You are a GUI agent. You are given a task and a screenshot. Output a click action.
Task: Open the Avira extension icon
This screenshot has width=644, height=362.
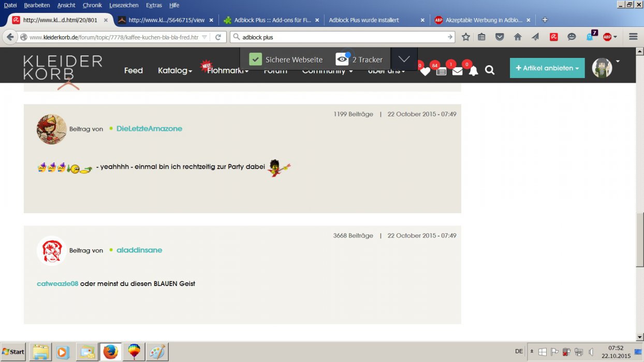point(553,37)
